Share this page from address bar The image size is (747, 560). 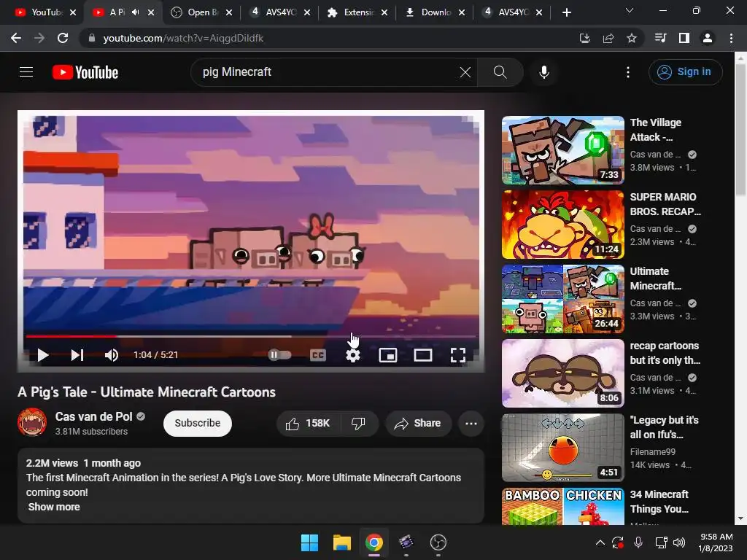coord(608,38)
